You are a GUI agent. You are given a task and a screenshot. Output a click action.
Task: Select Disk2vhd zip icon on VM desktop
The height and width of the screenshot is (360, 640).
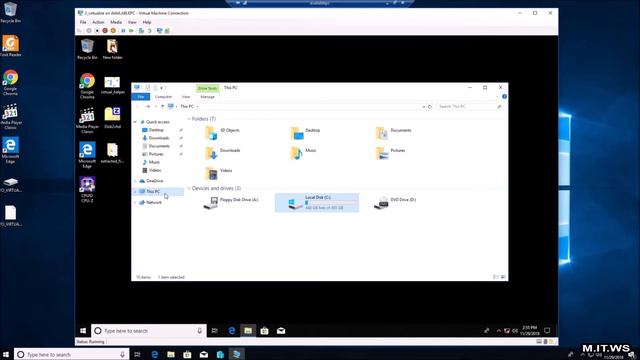coord(112,118)
